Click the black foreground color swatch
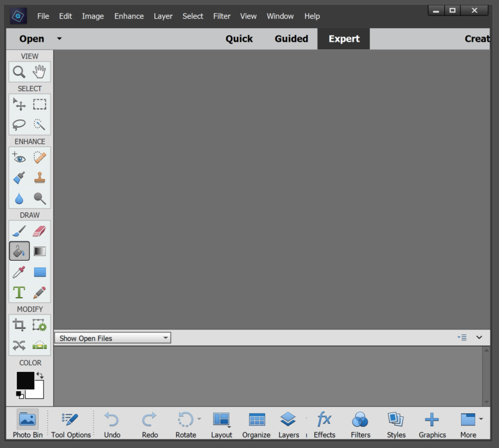The height and width of the screenshot is (448, 499). click(25, 380)
